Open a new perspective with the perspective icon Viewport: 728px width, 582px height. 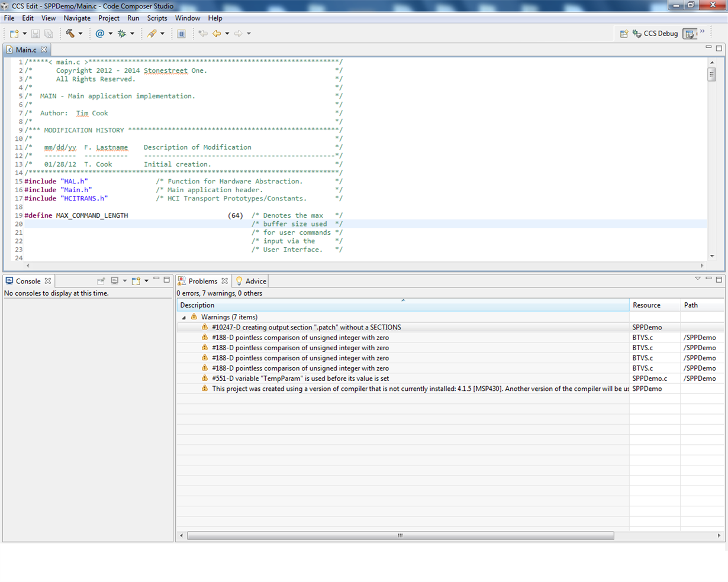click(624, 34)
